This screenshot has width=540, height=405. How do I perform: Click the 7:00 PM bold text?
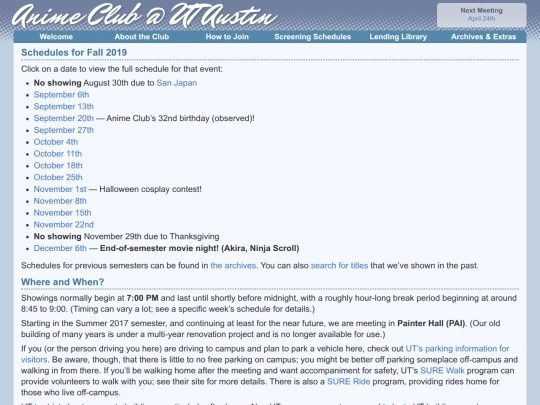click(x=143, y=298)
